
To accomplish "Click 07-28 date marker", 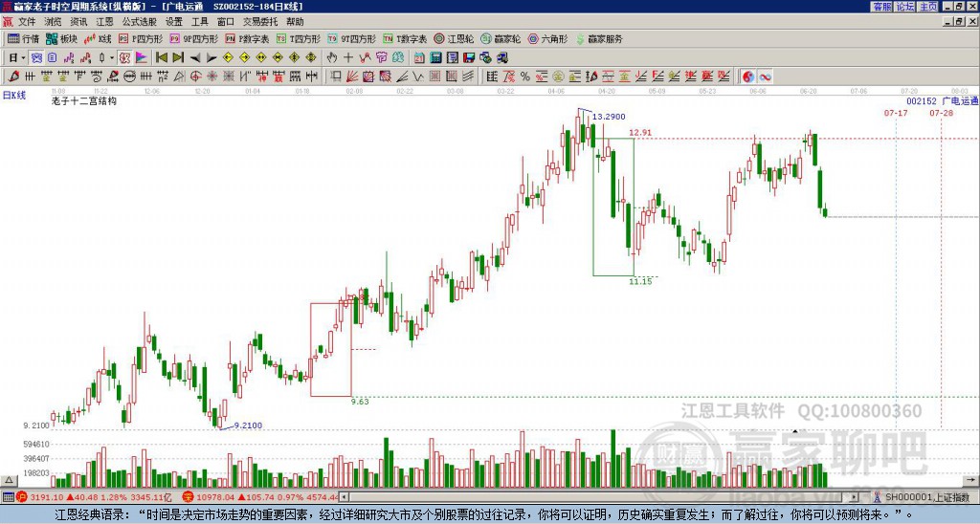I will pos(942,113).
